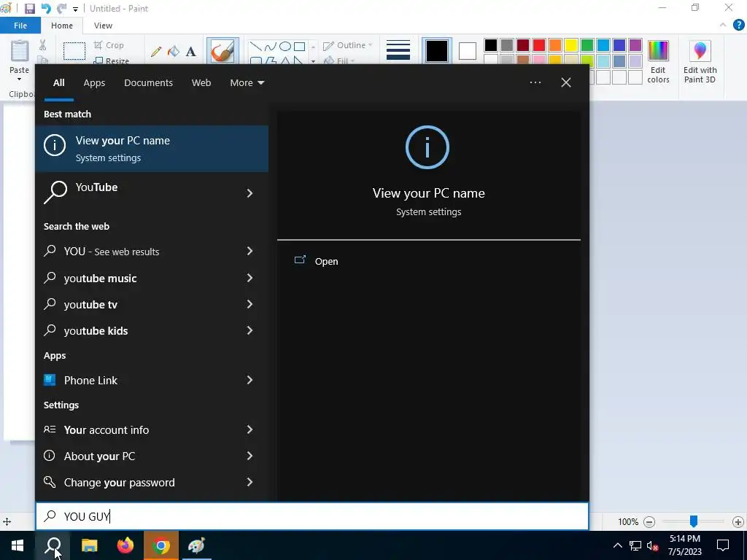747x560 pixels.
Task: Click the Save icon in title bar
Action: pyautogui.click(x=29, y=9)
